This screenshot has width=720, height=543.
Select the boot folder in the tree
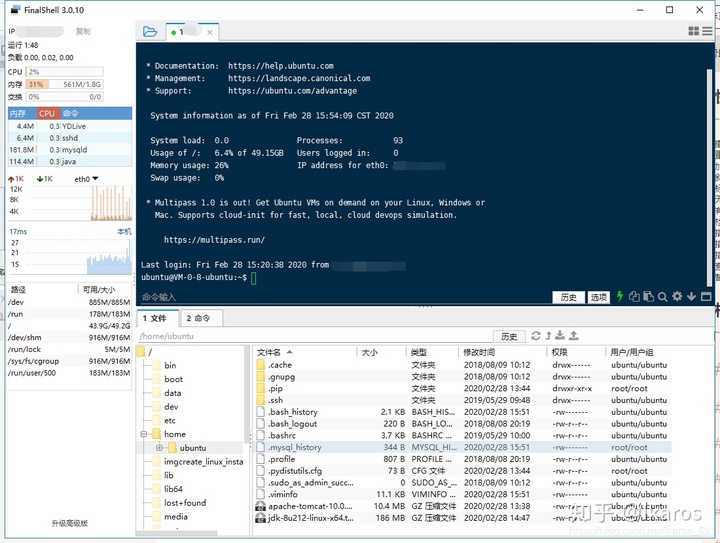173,379
